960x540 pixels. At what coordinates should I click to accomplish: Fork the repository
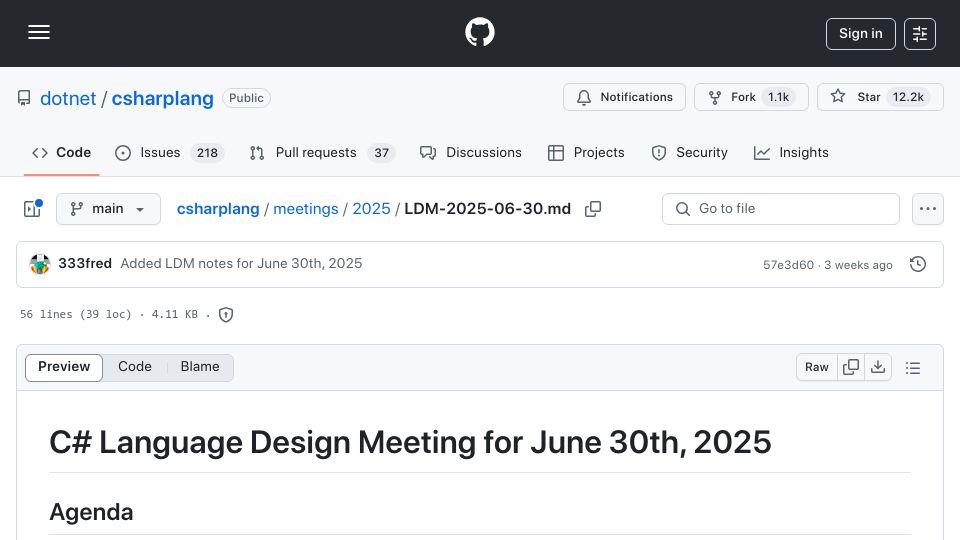(x=751, y=97)
